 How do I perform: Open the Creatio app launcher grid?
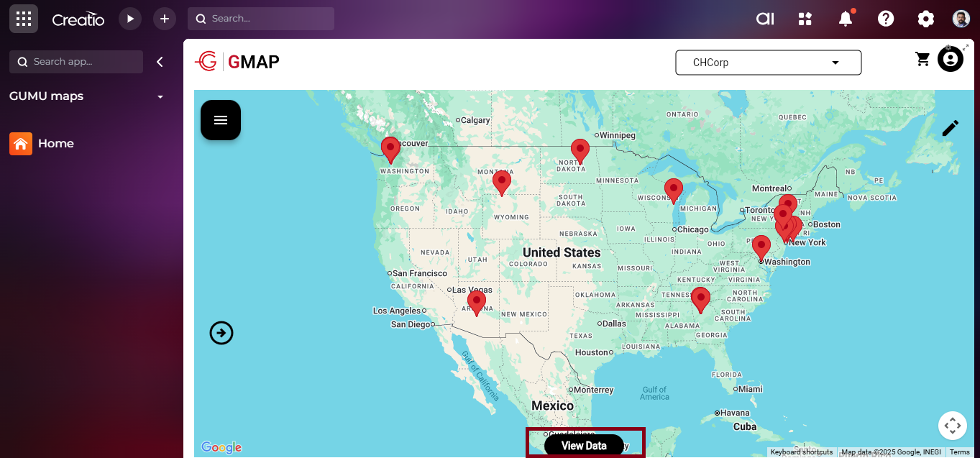pyautogui.click(x=24, y=19)
